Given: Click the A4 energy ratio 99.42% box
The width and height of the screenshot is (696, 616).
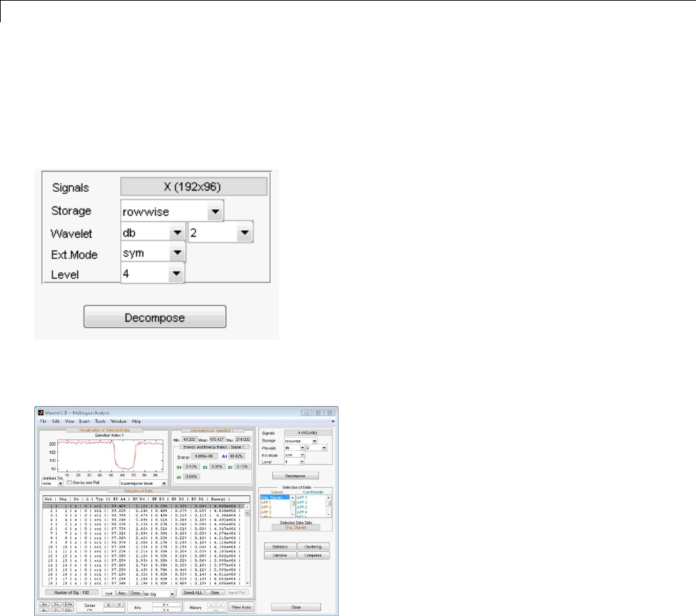Looking at the screenshot, I should coord(237,456).
